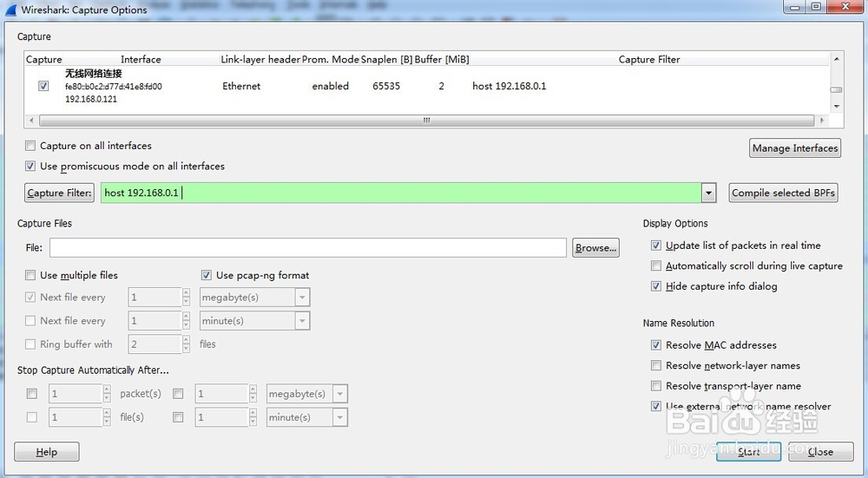Check the stop after file(s) checkbox
The height and width of the screenshot is (478, 868).
click(32, 417)
